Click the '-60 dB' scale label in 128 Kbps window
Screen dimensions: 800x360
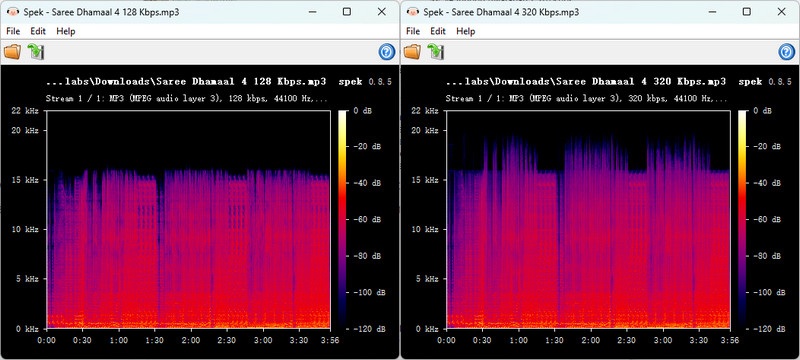pyautogui.click(x=366, y=220)
